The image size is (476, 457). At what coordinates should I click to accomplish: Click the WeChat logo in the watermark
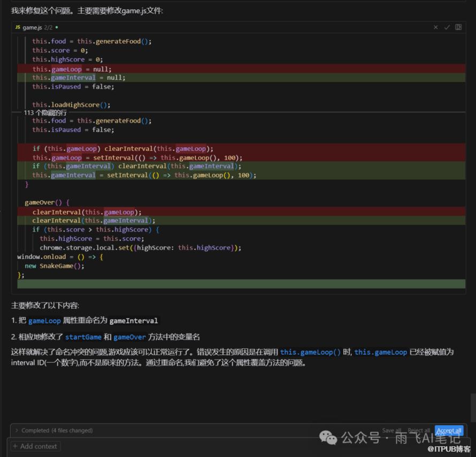tap(328, 438)
